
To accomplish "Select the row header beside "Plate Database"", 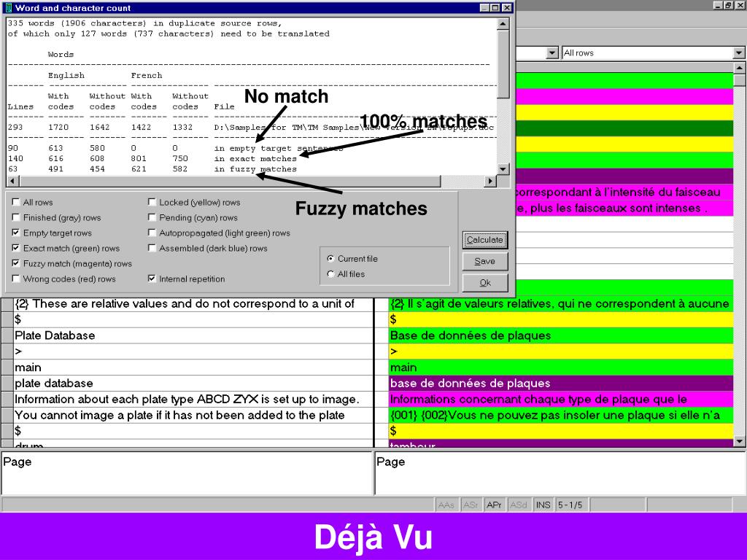I will [x=7, y=335].
